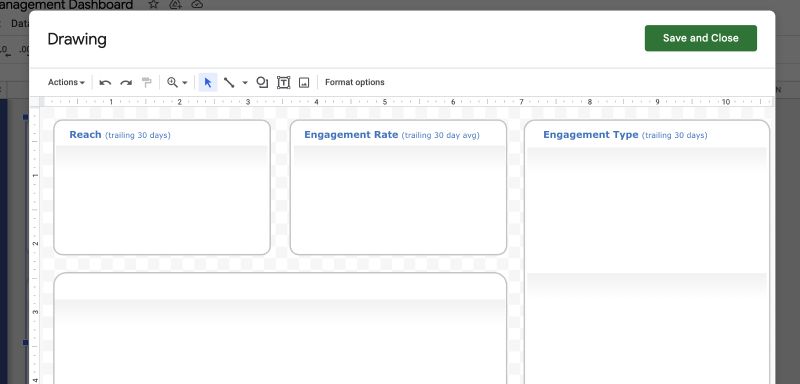This screenshot has width=800, height=384.
Task: Expand the Zoom dropdown arrow
Action: 185,83
